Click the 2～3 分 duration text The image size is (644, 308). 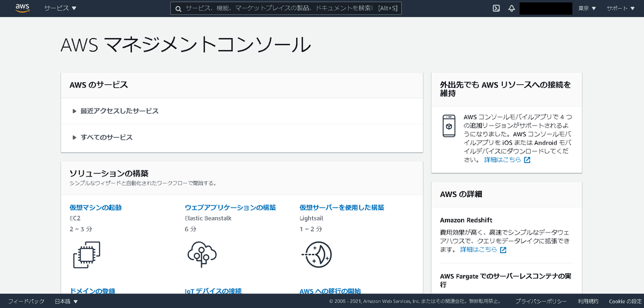80,229
